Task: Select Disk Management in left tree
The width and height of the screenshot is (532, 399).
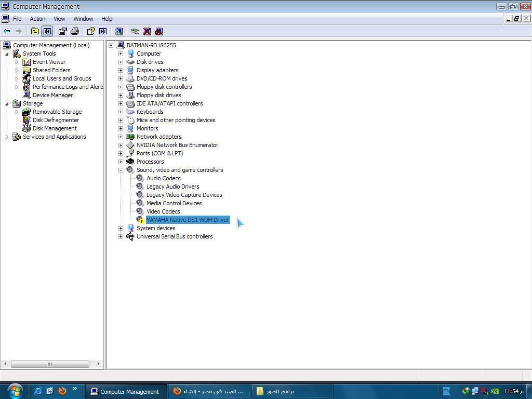Action: tap(55, 128)
